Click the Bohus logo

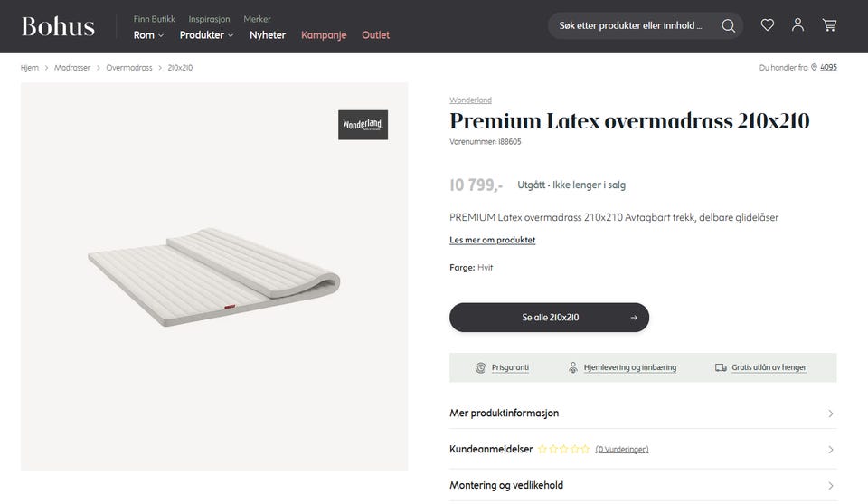pyautogui.click(x=58, y=26)
